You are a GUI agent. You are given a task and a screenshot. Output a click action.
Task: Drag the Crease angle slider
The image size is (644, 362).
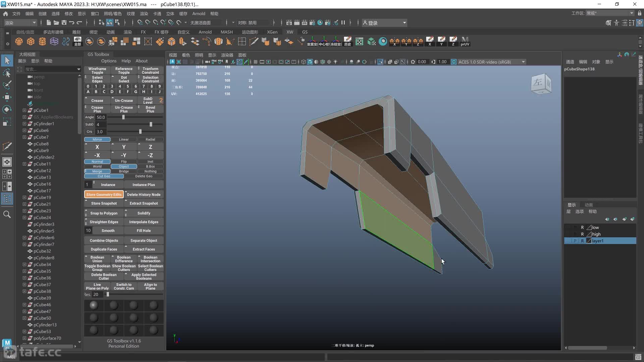click(x=123, y=117)
